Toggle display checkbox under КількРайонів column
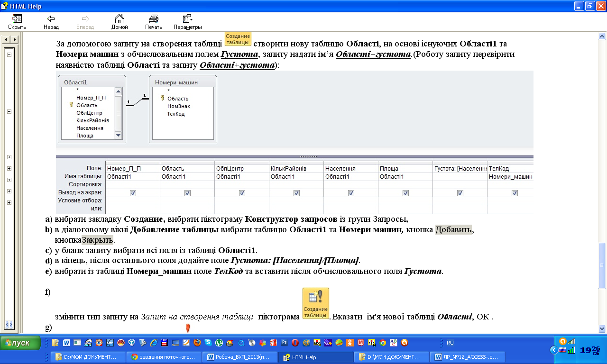The height and width of the screenshot is (364, 607). coord(296,193)
